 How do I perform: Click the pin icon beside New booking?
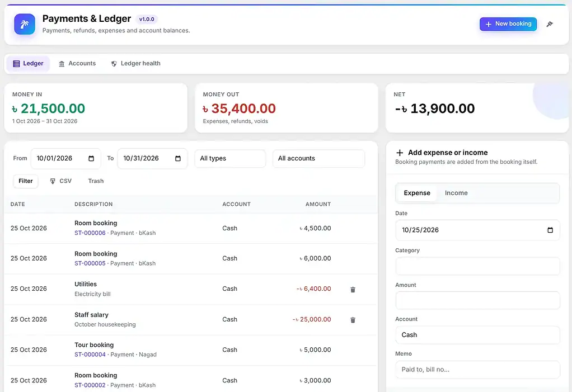pos(550,24)
